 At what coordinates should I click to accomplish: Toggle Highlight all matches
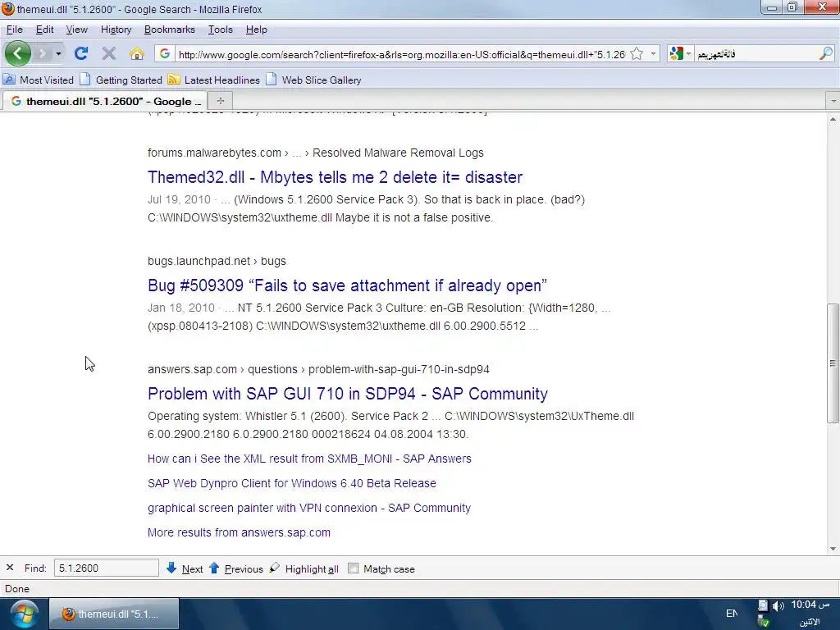point(304,568)
